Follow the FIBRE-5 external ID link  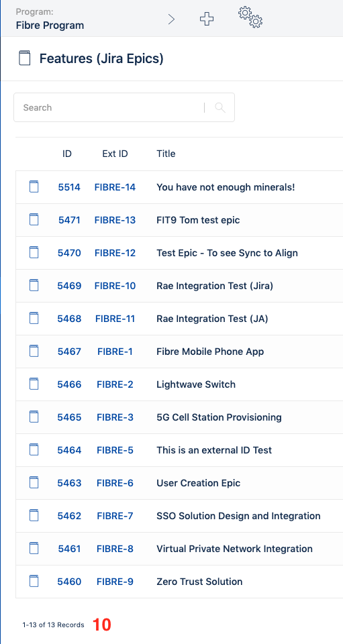click(x=115, y=450)
